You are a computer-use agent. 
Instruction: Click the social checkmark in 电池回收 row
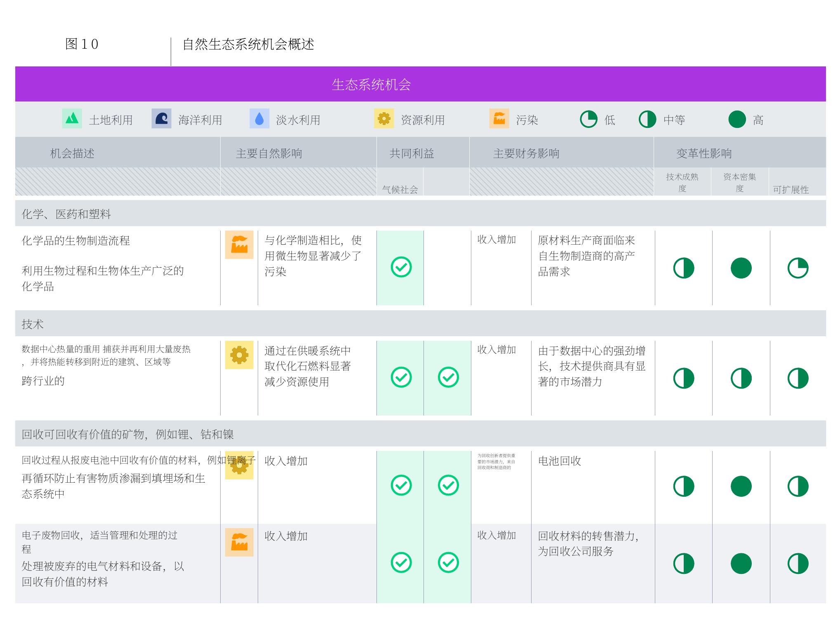(x=448, y=485)
